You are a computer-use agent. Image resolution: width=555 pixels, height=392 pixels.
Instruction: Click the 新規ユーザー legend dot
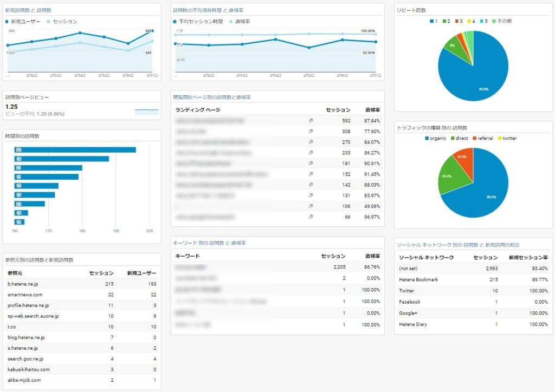point(7,22)
